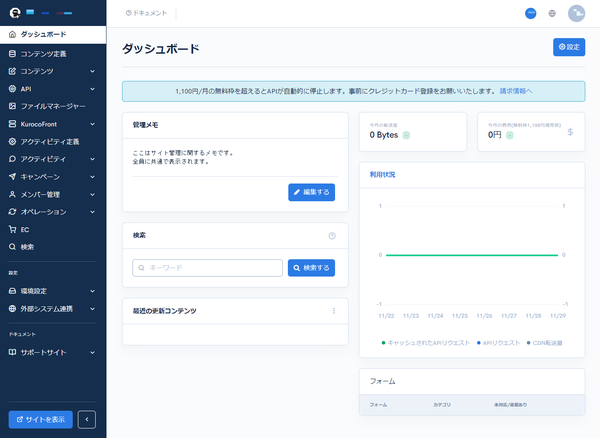Screen dimensions: 600x438
Task: Click the shopping cart EC icon
Action: coord(12,229)
